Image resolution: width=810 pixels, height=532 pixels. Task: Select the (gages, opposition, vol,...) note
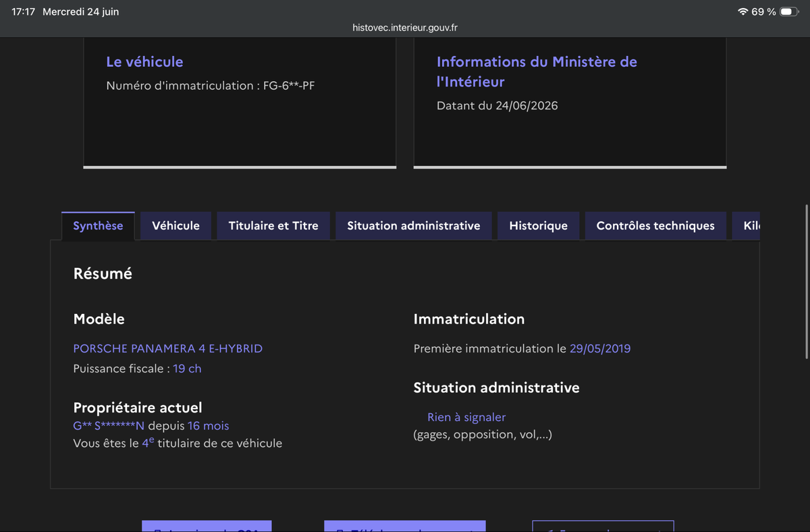pyautogui.click(x=483, y=434)
